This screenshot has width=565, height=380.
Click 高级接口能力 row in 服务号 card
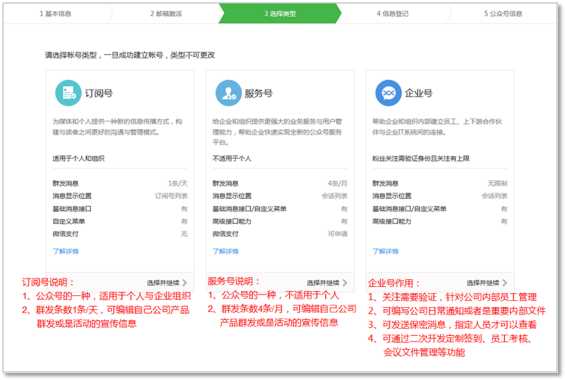pyautogui.click(x=280, y=221)
